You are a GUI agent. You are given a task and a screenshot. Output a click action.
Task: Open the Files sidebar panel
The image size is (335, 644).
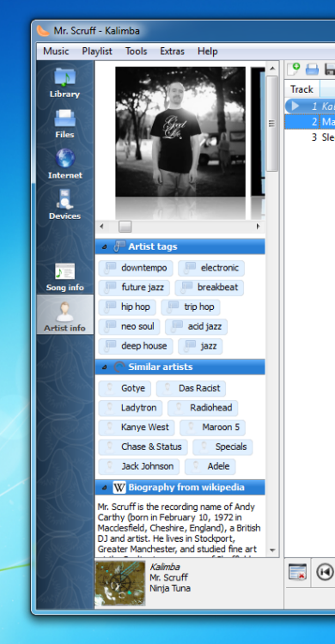(65, 123)
